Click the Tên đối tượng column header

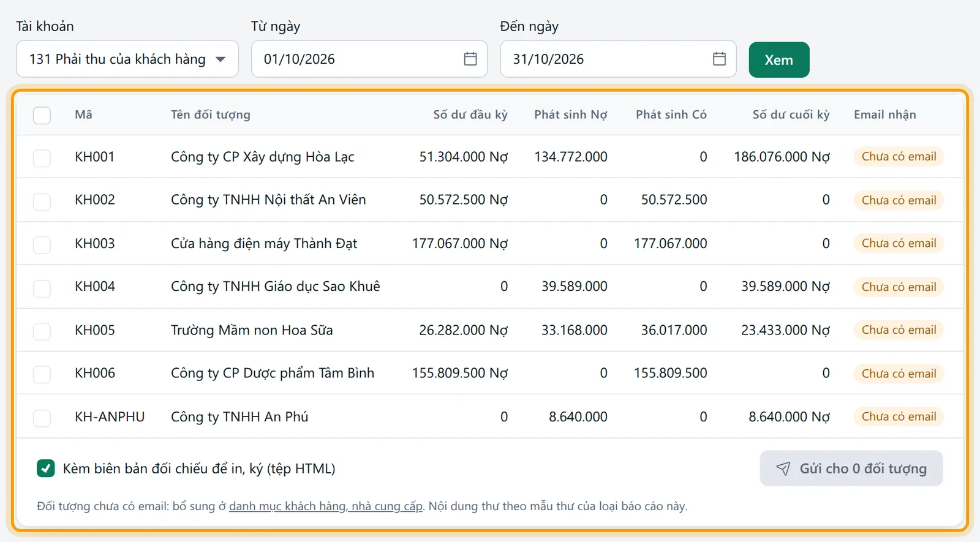pyautogui.click(x=211, y=115)
